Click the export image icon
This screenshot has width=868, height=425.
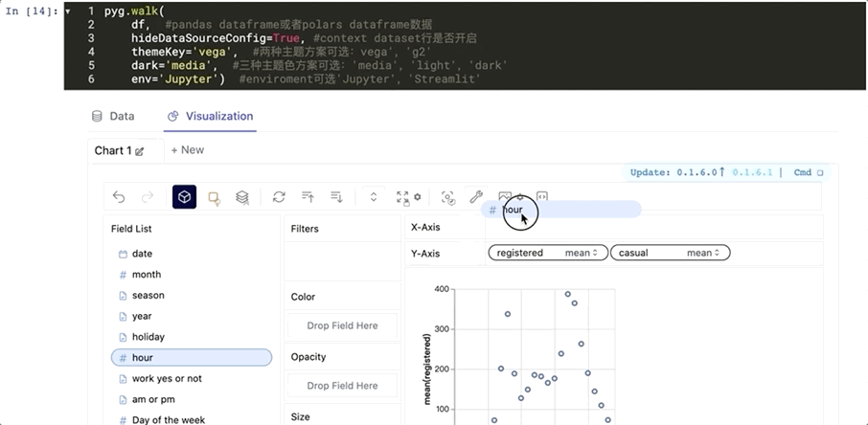pyautogui.click(x=504, y=196)
